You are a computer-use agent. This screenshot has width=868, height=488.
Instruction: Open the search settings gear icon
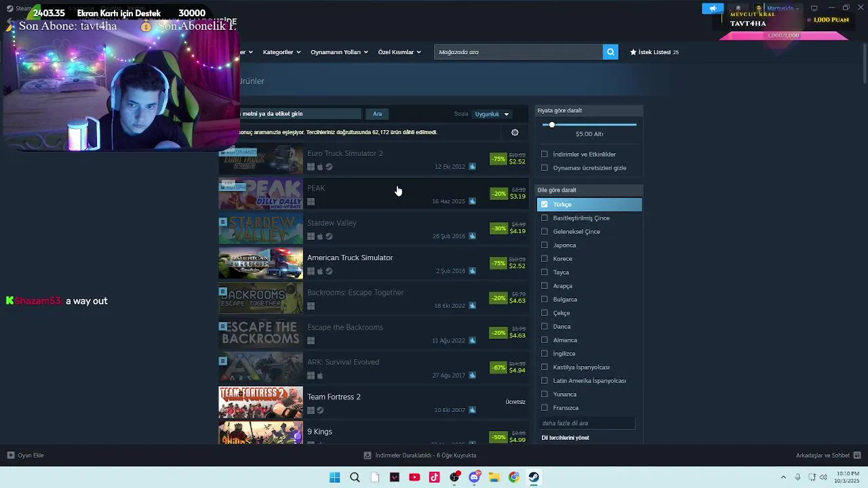pos(515,132)
